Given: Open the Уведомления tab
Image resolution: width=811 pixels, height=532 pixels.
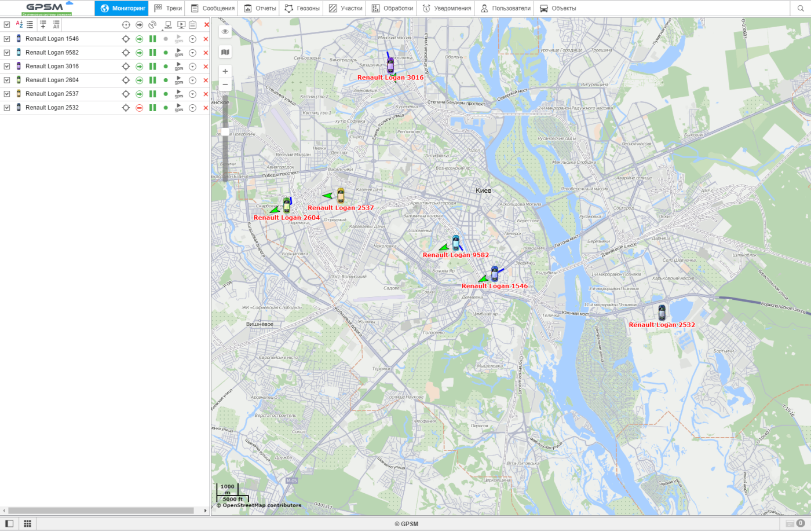Looking at the screenshot, I should point(446,8).
